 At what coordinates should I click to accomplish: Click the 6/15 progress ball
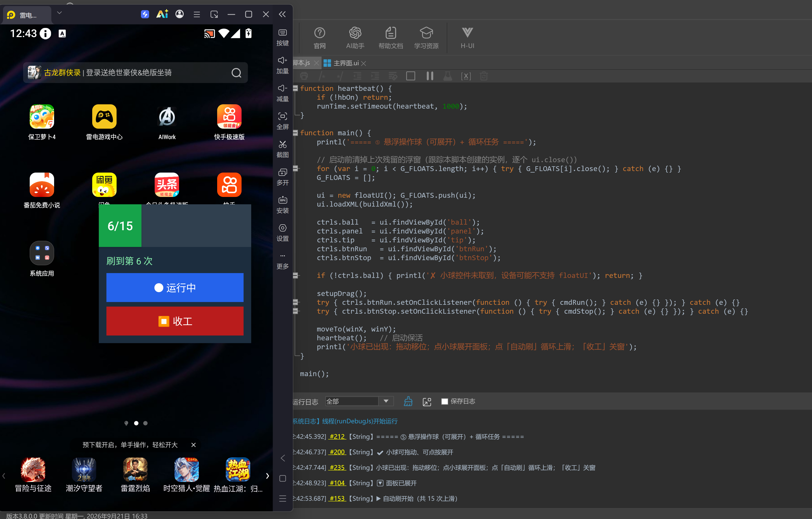(x=120, y=226)
